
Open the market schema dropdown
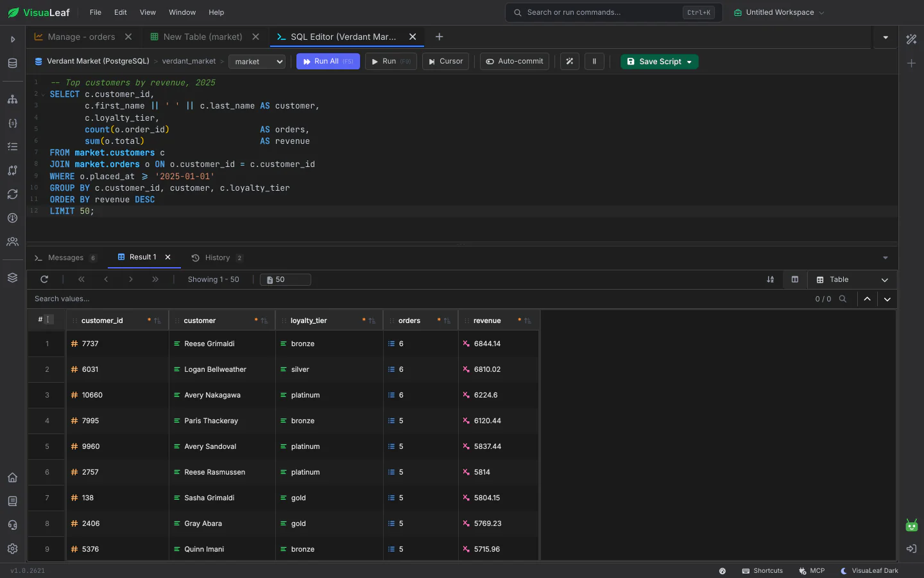257,62
